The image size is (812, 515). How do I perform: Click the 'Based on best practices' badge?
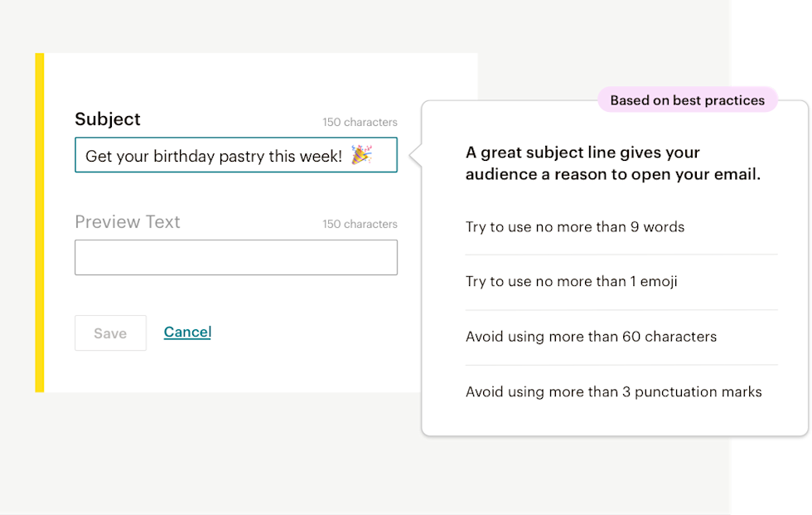tap(687, 100)
